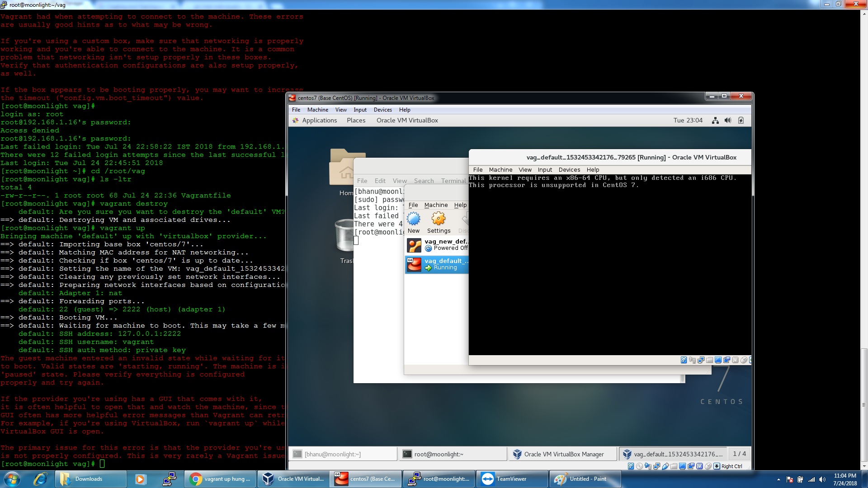The image size is (868, 488).
Task: Click shared folders icon in vag_default VM status bar
Action: click(709, 360)
